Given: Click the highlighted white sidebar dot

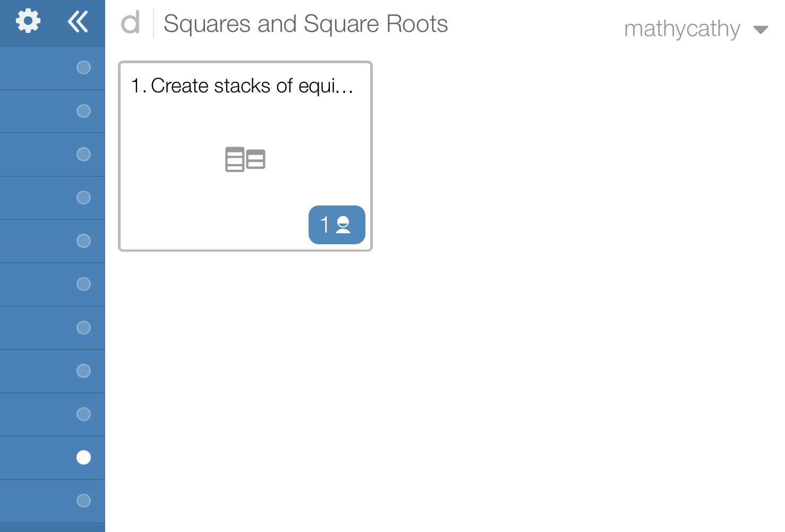Looking at the screenshot, I should [83, 457].
